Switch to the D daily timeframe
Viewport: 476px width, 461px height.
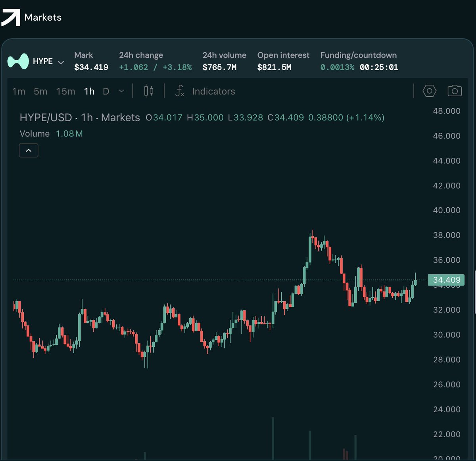click(106, 92)
